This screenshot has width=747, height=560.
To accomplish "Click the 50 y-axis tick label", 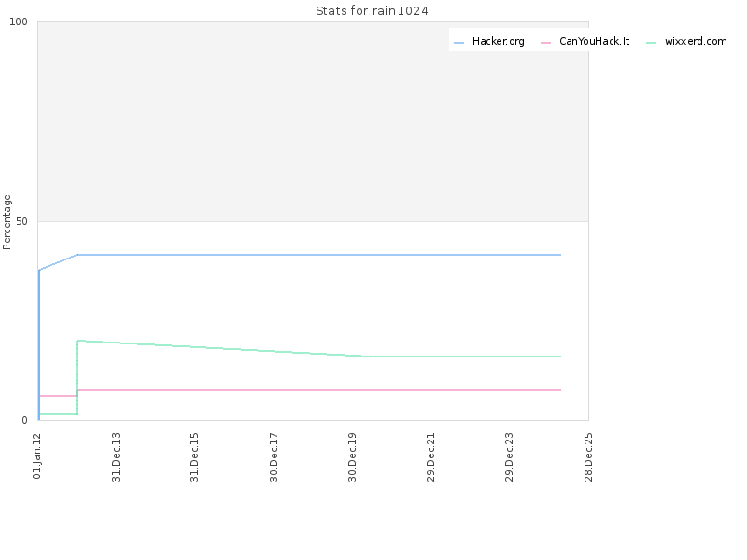I will (x=21, y=221).
